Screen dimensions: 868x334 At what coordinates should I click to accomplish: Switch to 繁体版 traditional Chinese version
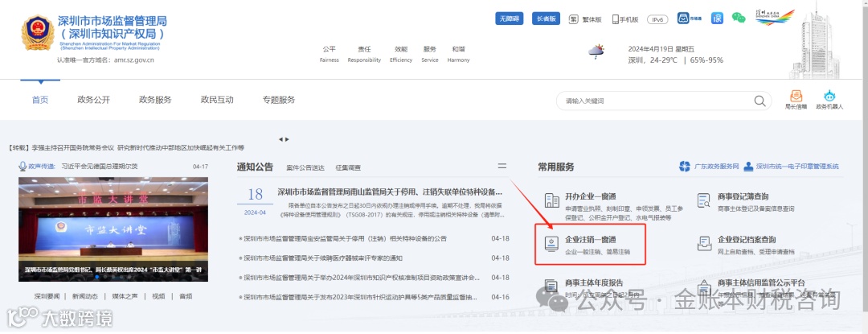click(585, 19)
